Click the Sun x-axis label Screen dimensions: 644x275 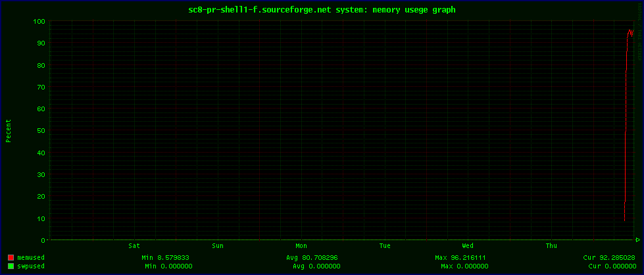coord(218,246)
